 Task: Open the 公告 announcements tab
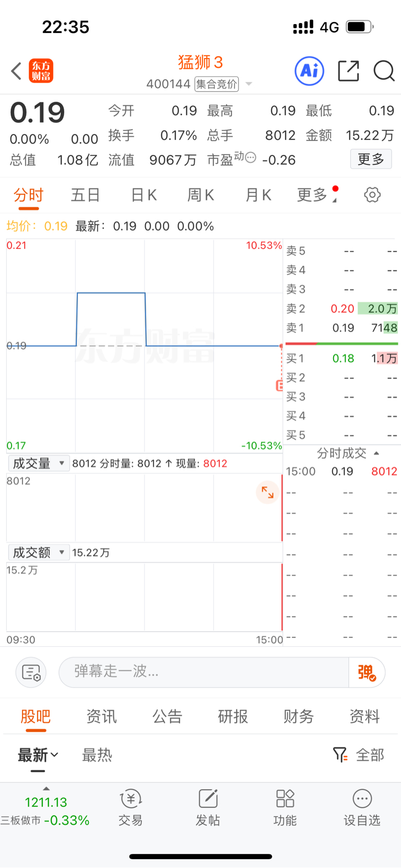click(167, 717)
